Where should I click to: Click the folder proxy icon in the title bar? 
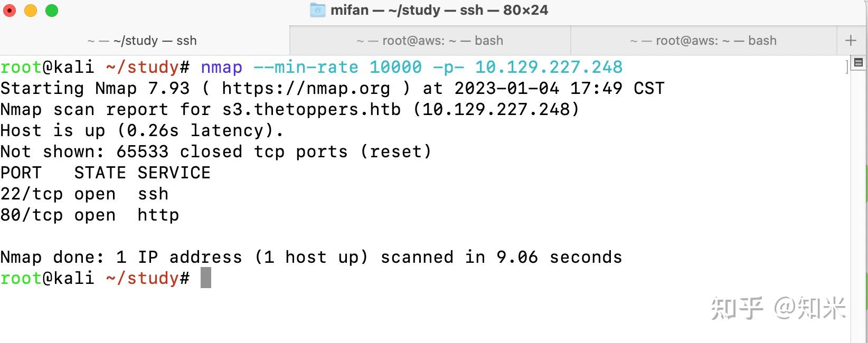(x=317, y=10)
